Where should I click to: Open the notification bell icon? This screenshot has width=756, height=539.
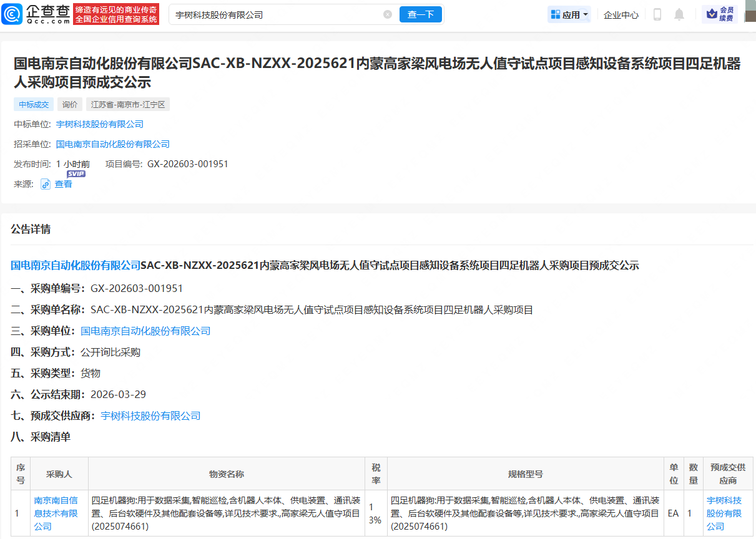680,14
